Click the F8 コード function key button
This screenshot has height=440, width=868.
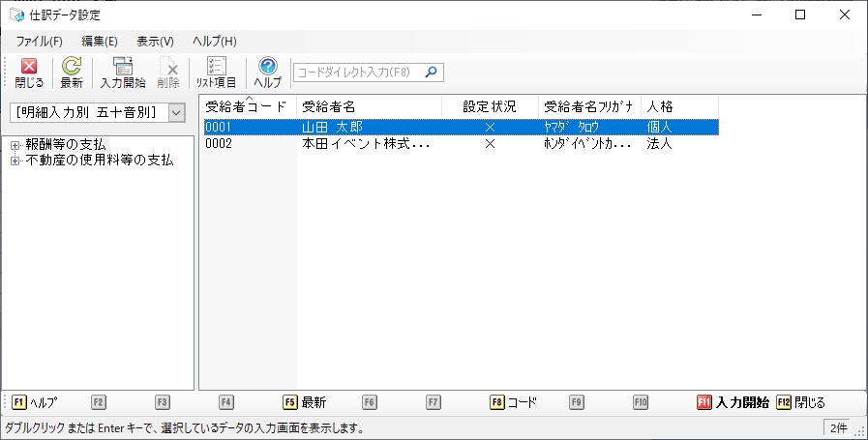[x=513, y=402]
